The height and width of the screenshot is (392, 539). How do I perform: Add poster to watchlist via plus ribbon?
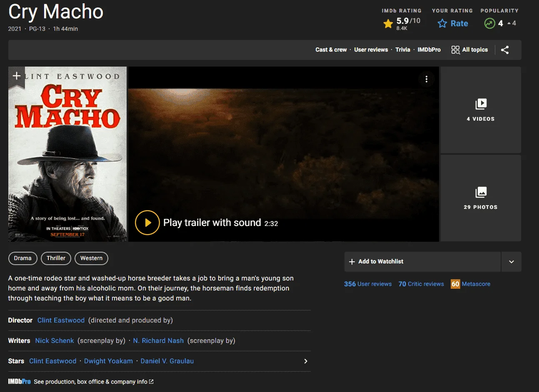click(17, 76)
